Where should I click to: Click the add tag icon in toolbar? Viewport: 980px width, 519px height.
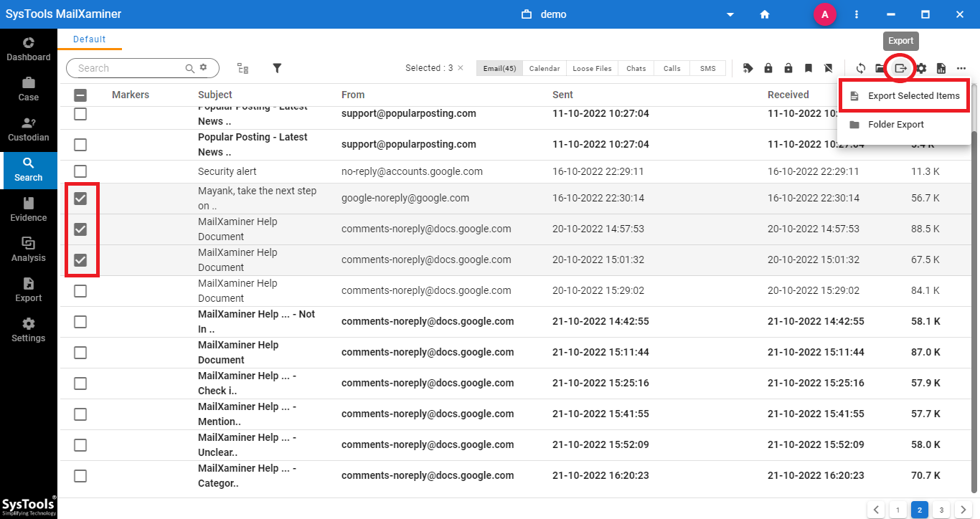748,68
